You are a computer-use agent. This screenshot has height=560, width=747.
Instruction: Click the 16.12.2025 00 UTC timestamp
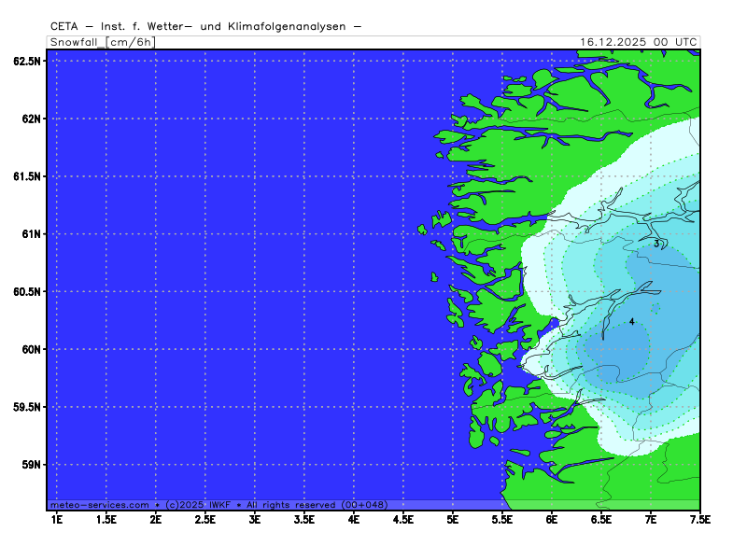coord(638,42)
